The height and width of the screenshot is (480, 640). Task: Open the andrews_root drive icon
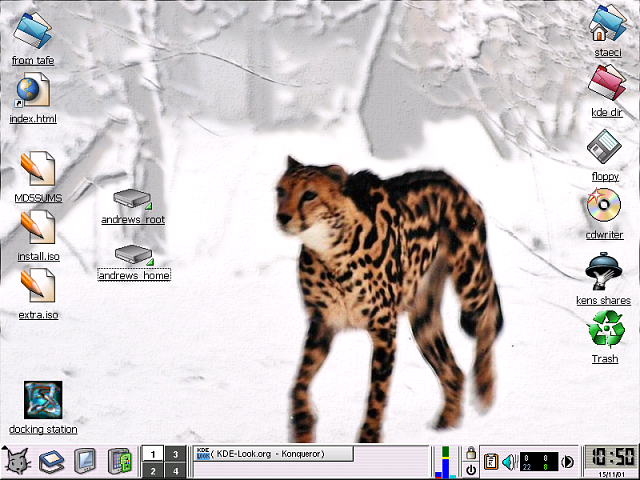click(x=133, y=200)
